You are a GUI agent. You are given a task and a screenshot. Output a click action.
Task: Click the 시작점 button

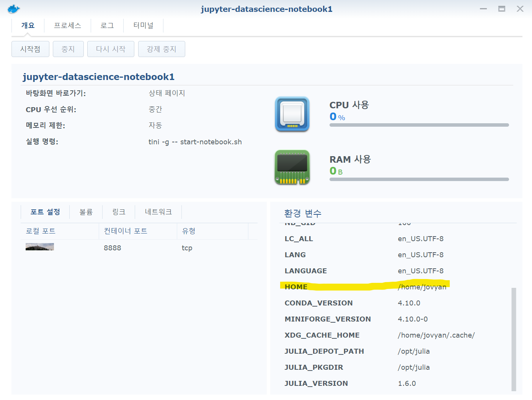[30, 49]
